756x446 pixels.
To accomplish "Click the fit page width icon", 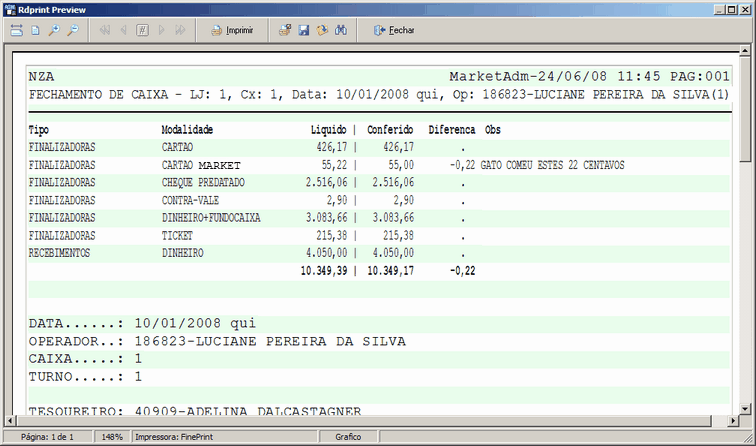I will pos(16,30).
